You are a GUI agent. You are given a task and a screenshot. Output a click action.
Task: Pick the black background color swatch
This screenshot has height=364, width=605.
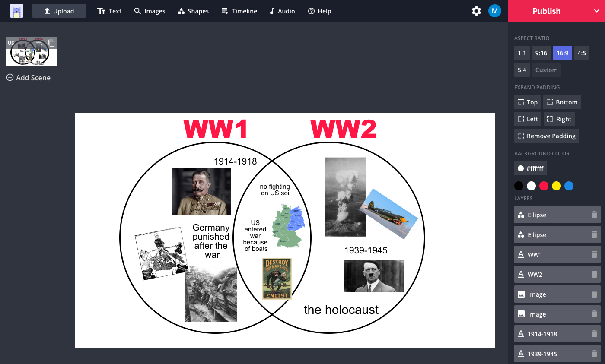click(519, 186)
